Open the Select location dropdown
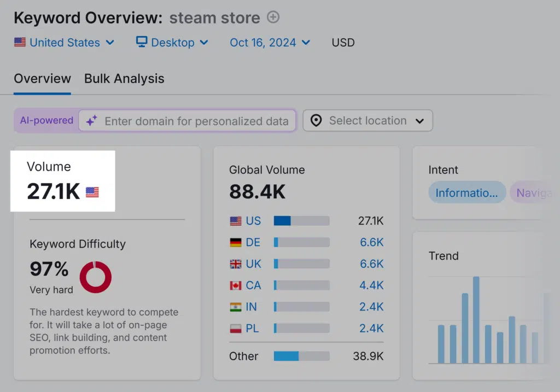This screenshot has width=560, height=392. [368, 121]
